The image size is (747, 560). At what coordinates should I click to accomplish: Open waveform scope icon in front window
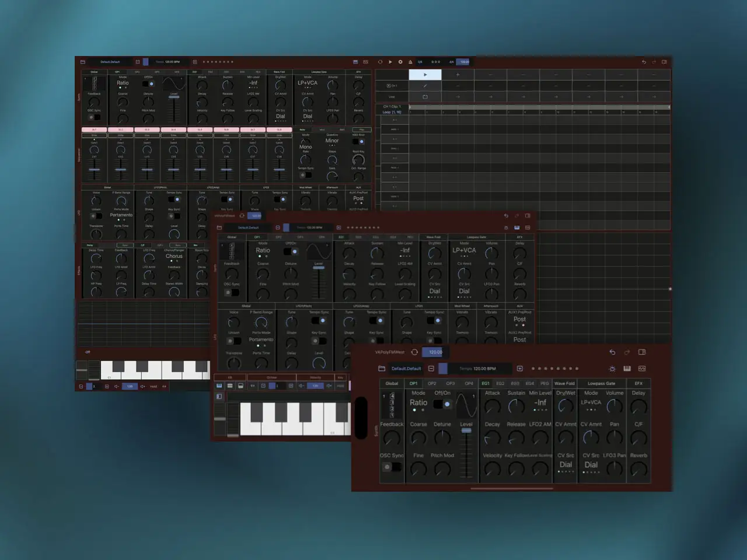(x=642, y=369)
